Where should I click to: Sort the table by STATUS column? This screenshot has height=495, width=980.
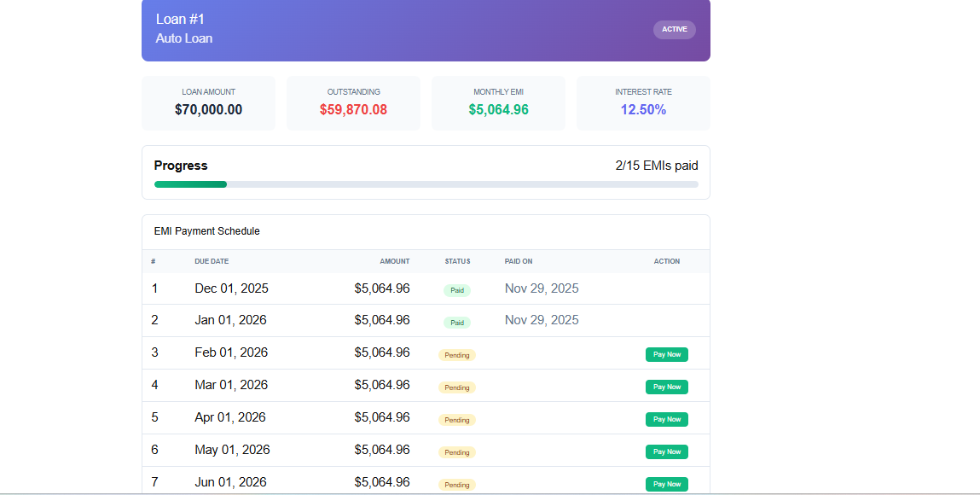[457, 261]
